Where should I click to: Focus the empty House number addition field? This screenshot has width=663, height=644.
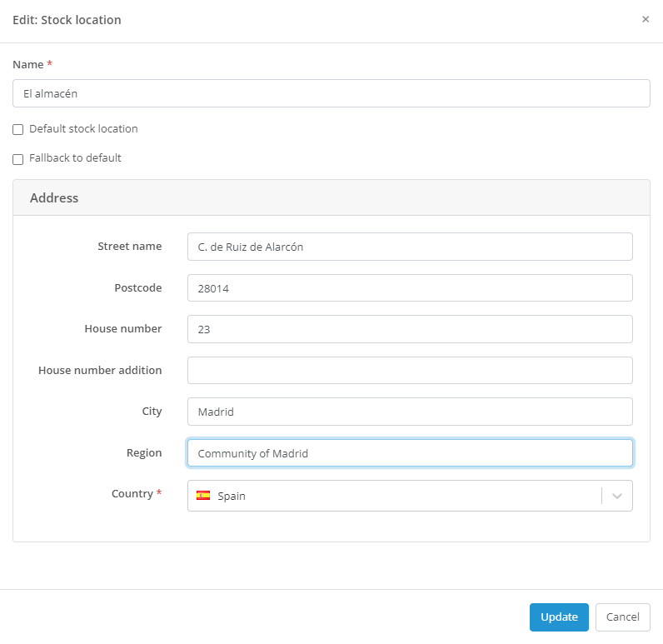[409, 371]
